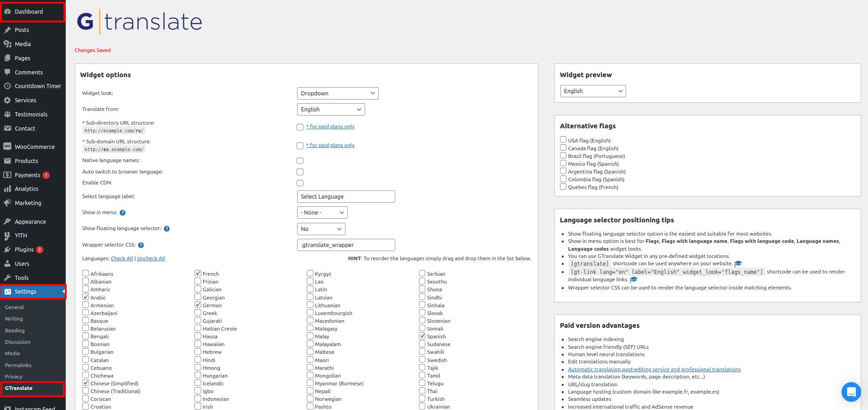Viewport: 868px width, 410px height.
Task: Click the YITH logo icon
Action: 7,235
